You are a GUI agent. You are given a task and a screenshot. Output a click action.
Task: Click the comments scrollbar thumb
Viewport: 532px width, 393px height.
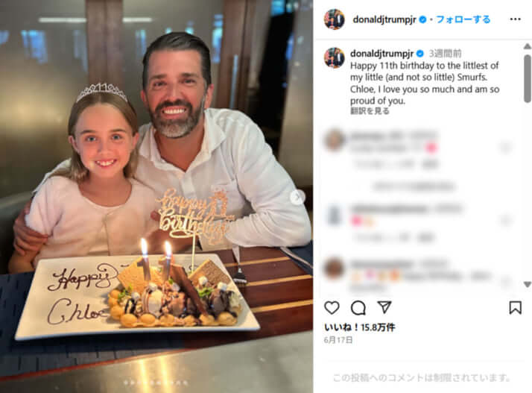click(528, 78)
